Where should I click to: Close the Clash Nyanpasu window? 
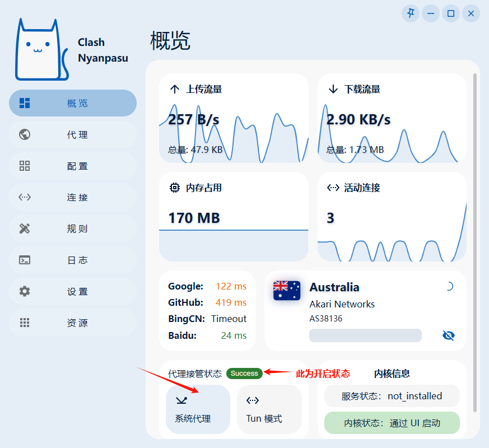[471, 13]
